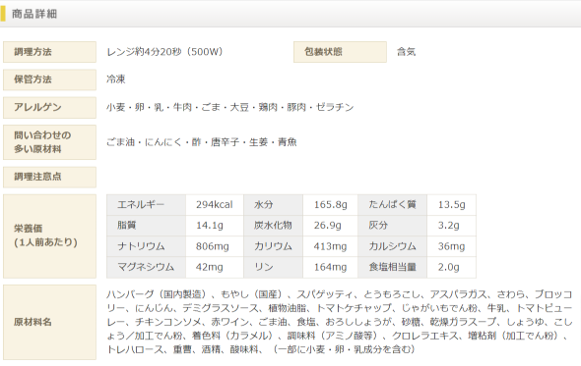The height and width of the screenshot is (366, 581).
Task: Click the 原材料名 label cell
Action: (50, 322)
